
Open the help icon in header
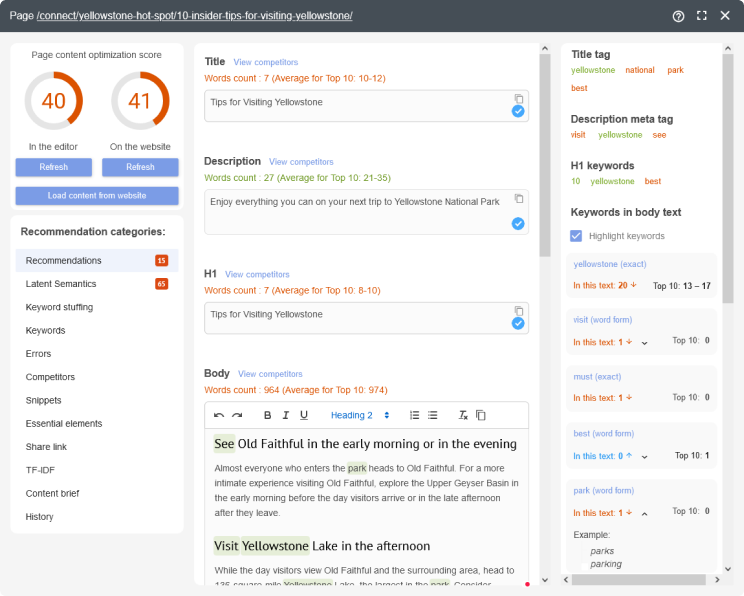coord(678,16)
